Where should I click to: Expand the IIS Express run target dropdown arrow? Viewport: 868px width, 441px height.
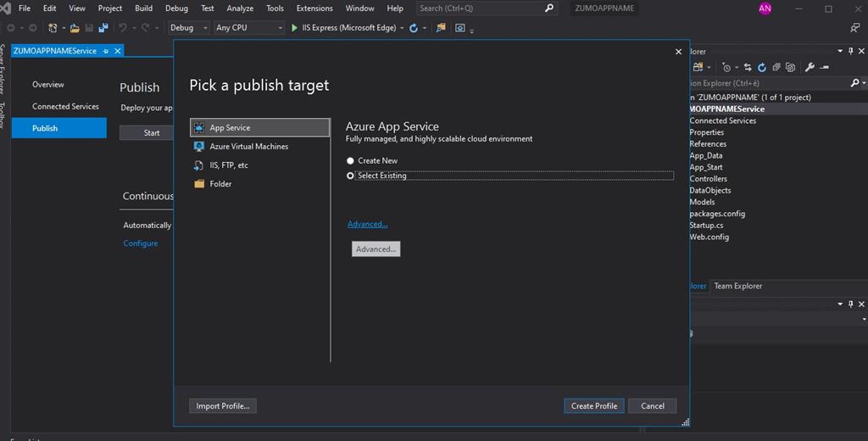[403, 28]
